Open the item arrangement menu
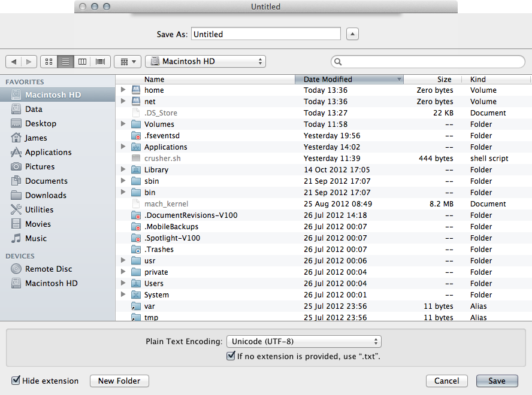 pos(128,62)
